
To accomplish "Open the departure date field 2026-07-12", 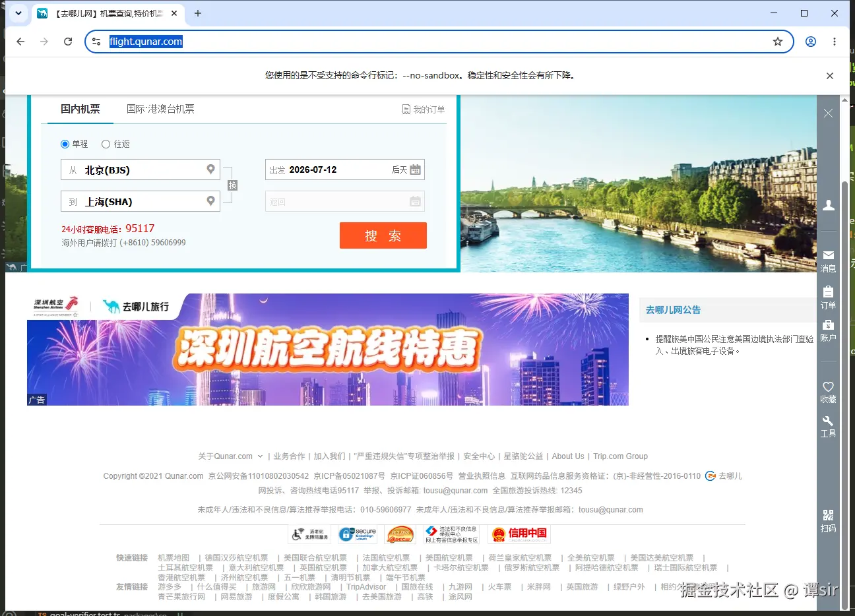I will point(344,169).
